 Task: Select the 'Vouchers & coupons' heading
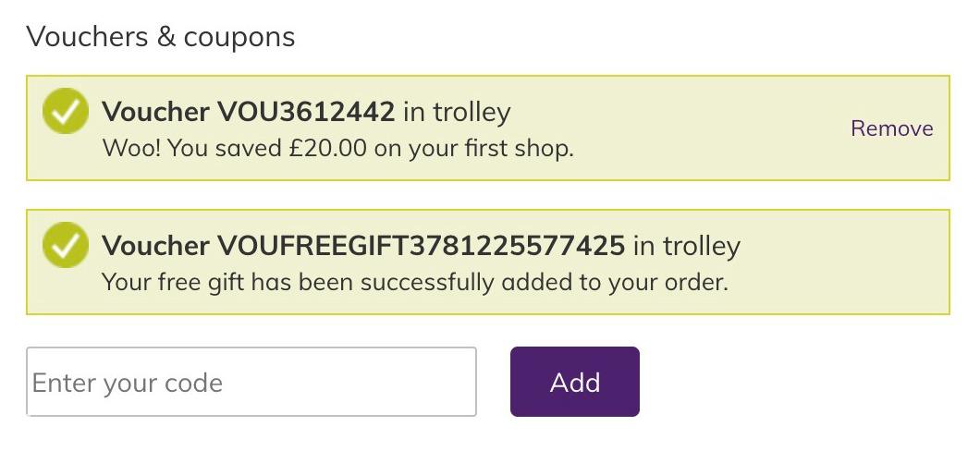(161, 37)
